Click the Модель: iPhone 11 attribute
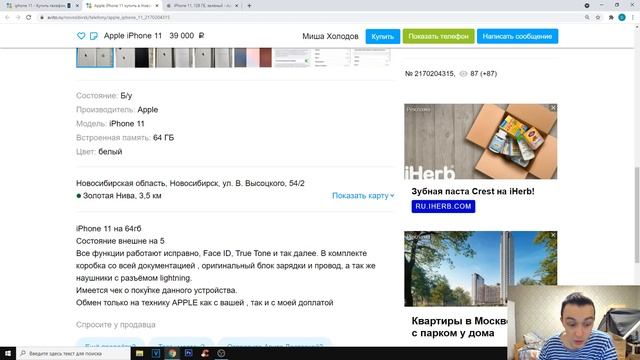 click(110, 124)
